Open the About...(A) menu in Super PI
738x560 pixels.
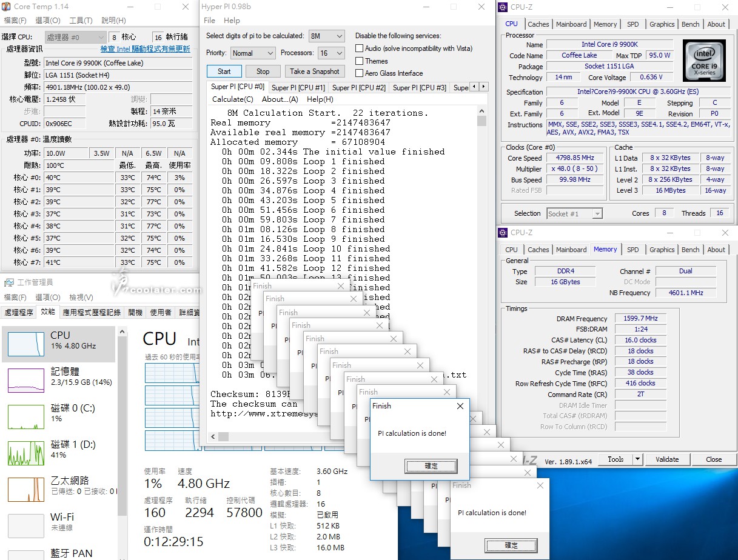(280, 99)
